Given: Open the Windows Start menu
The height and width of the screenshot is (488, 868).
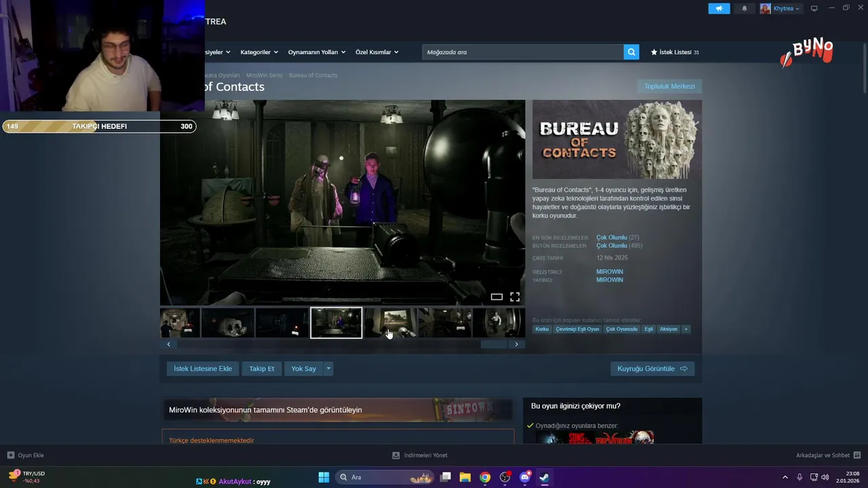Looking at the screenshot, I should [x=323, y=477].
